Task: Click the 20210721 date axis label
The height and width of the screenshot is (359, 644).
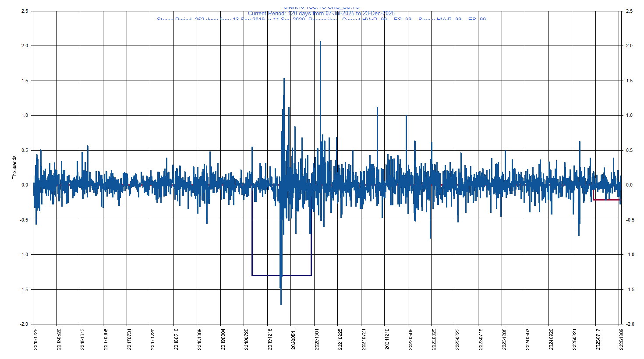Action: point(363,340)
